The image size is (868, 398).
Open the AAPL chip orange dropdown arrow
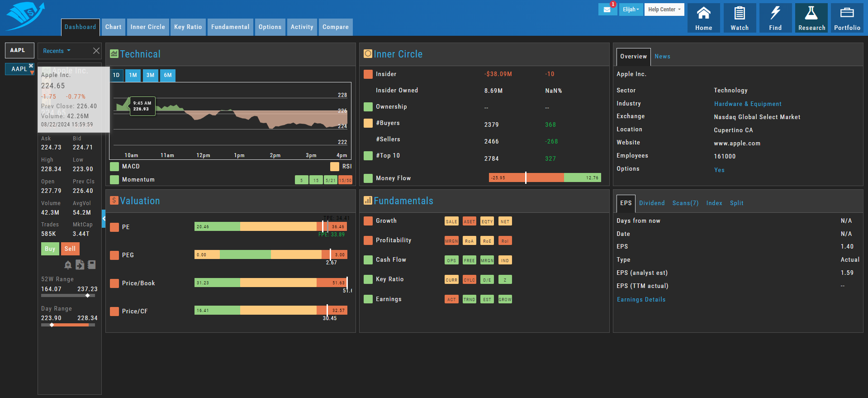tap(32, 72)
